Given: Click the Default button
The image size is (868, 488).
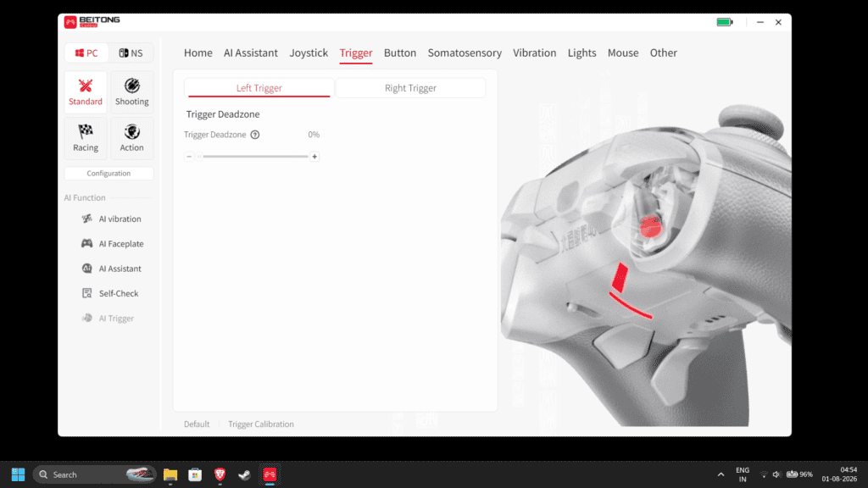Looking at the screenshot, I should 197,424.
